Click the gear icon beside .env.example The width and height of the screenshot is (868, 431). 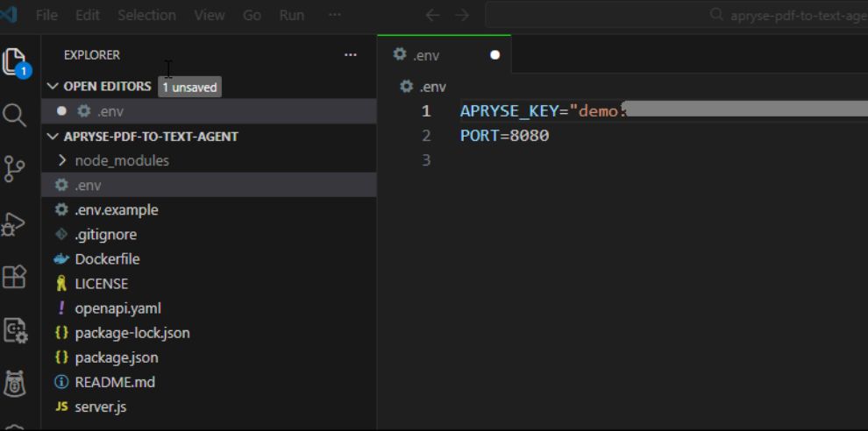[x=61, y=209]
